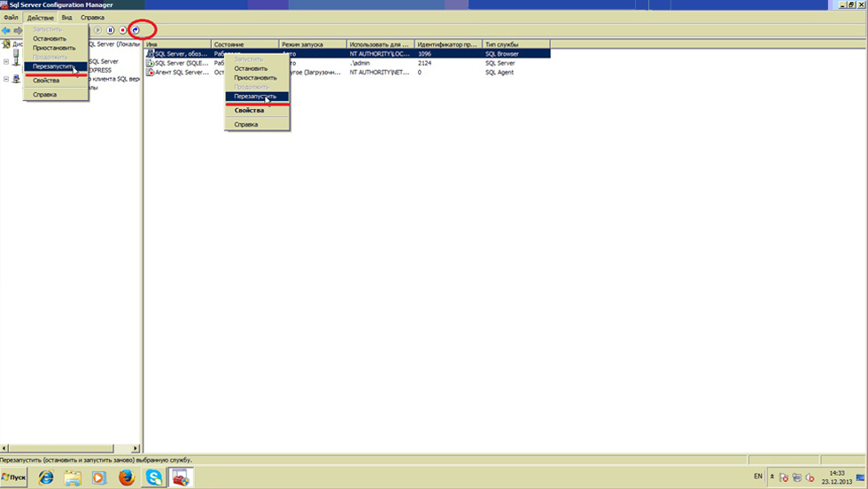Viewport: 868px width, 489px height.
Task: Open the Файл menu
Action: (11, 18)
